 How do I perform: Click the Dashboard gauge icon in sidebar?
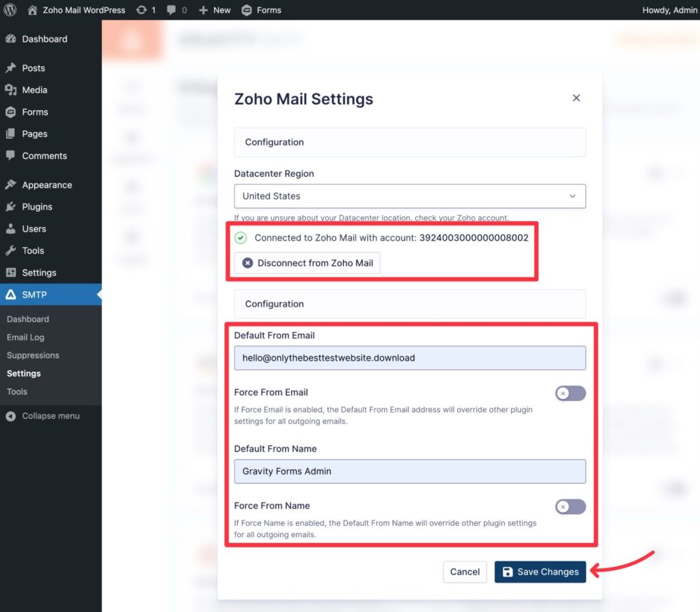point(11,39)
